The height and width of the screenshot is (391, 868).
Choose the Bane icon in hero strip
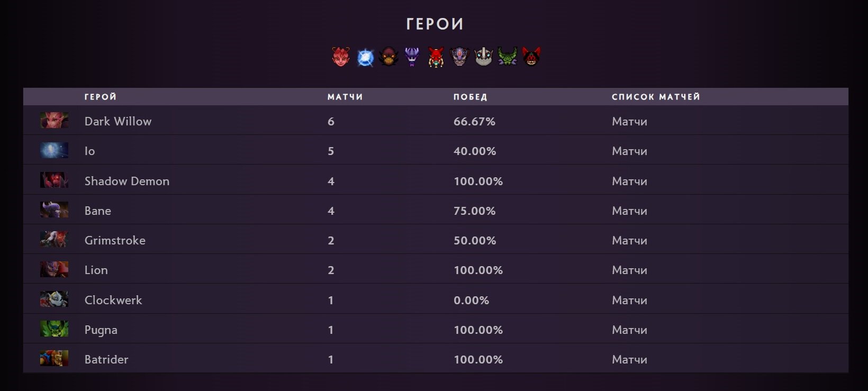point(412,57)
